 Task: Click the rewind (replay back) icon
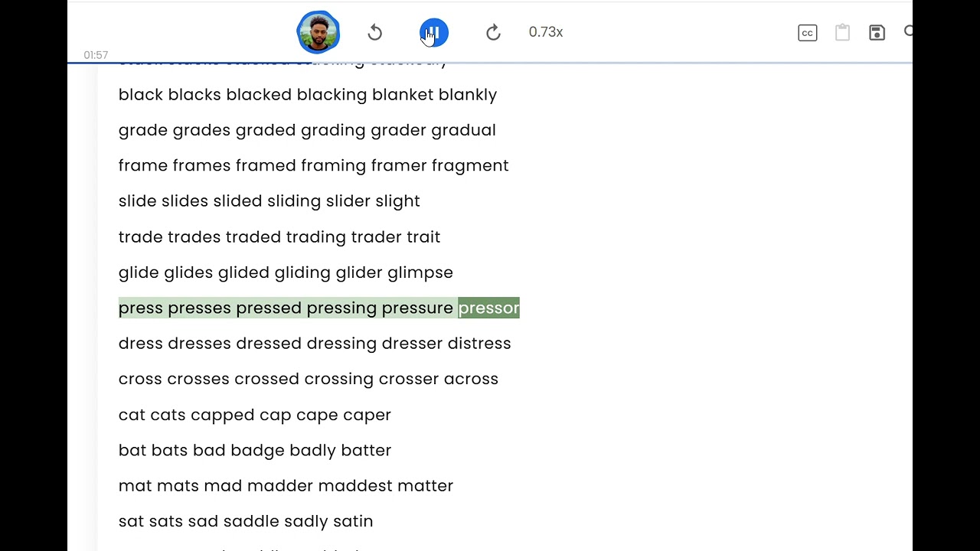coord(374,32)
